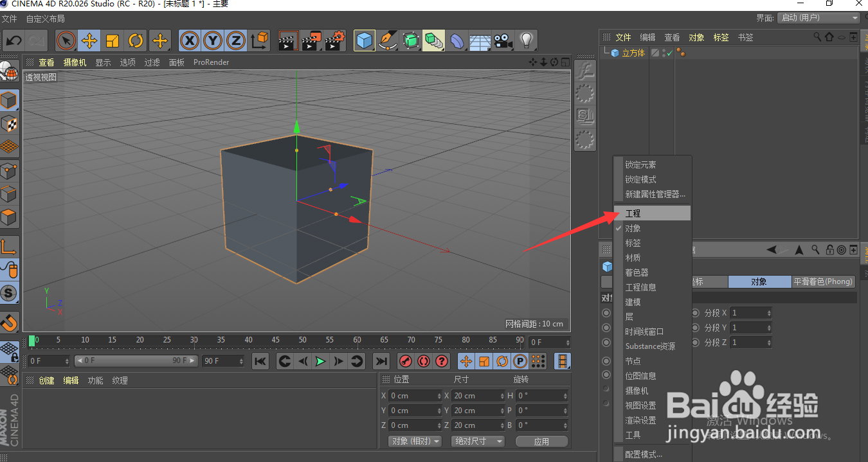Toggle Z axis lock
This screenshot has height=462, width=868.
tap(236, 41)
